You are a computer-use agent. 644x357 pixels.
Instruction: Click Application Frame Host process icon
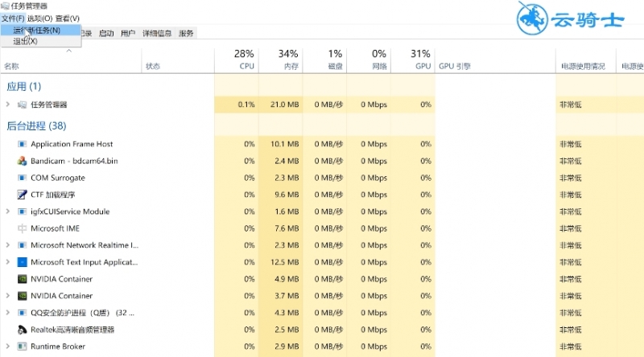point(23,144)
